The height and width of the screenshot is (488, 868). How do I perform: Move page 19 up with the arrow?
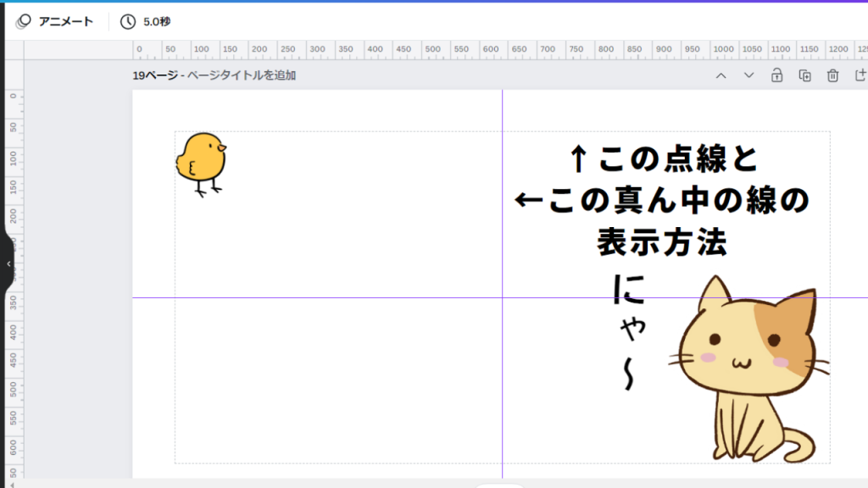(721, 75)
